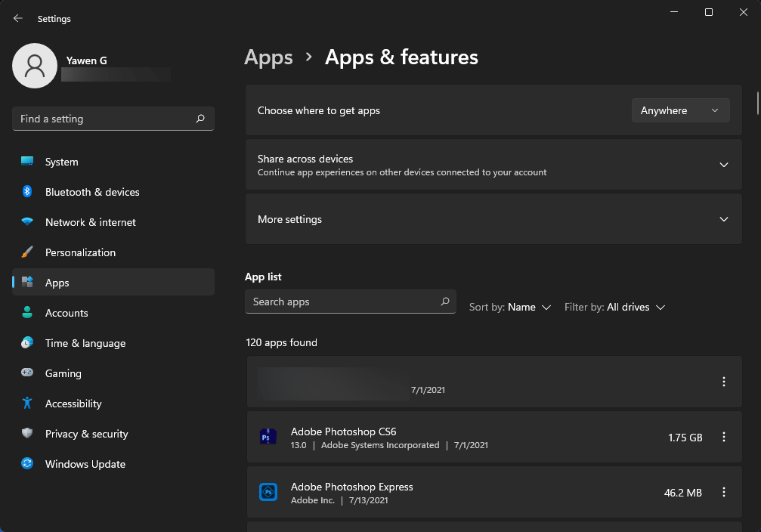Open the Anywhere dropdown for app sources
The image size is (761, 532).
pyautogui.click(x=680, y=110)
